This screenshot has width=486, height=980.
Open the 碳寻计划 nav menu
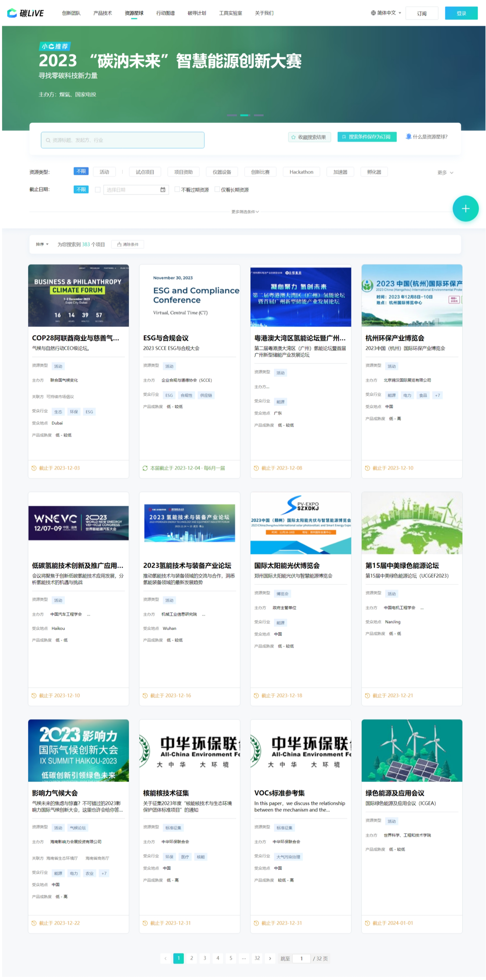point(197,13)
